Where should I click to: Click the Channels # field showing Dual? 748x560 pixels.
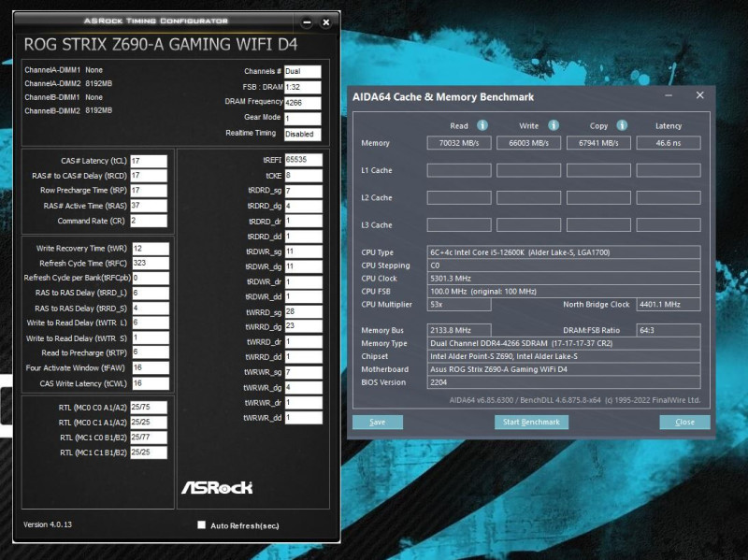point(302,72)
